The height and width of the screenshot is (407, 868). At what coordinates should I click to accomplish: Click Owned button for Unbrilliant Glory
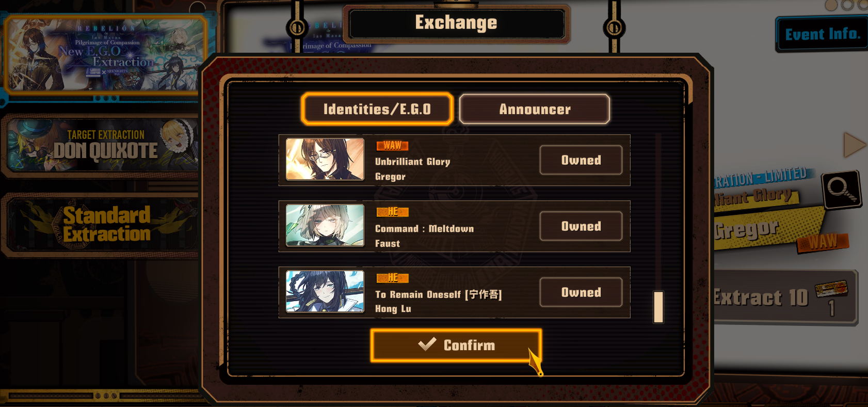(x=581, y=160)
